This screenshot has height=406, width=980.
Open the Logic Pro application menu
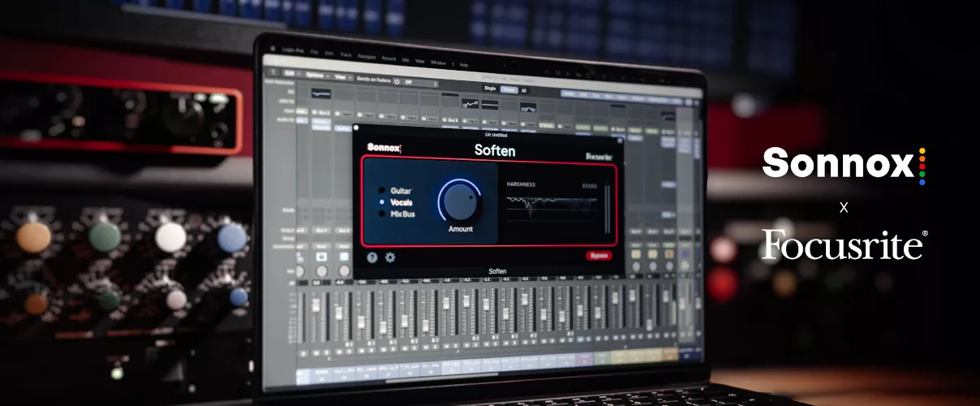point(293,50)
